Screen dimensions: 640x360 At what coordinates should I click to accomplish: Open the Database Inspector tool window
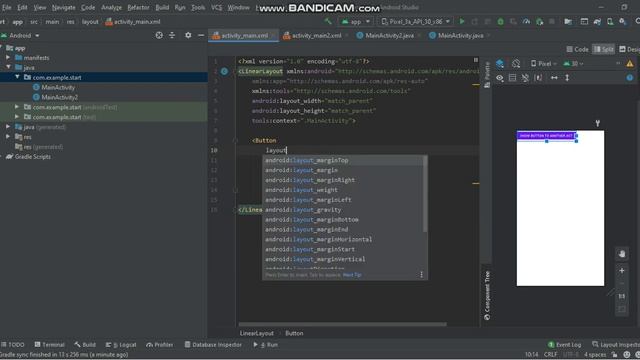pyautogui.click(x=213, y=344)
